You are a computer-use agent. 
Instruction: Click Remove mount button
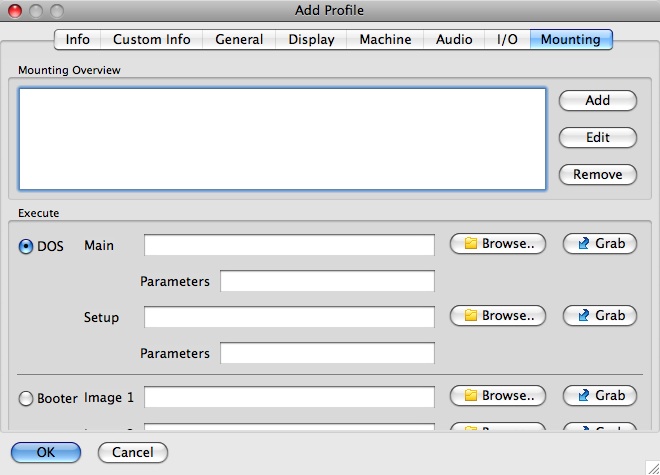598,174
